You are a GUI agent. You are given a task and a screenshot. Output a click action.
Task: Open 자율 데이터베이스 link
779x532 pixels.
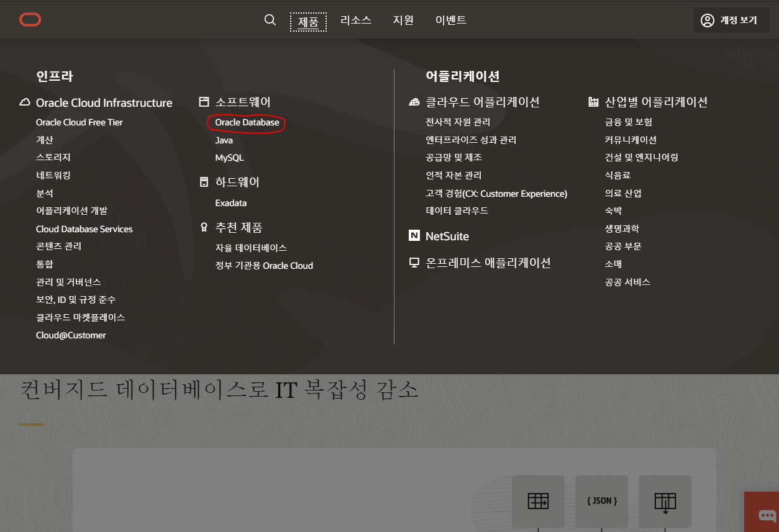pyautogui.click(x=251, y=248)
